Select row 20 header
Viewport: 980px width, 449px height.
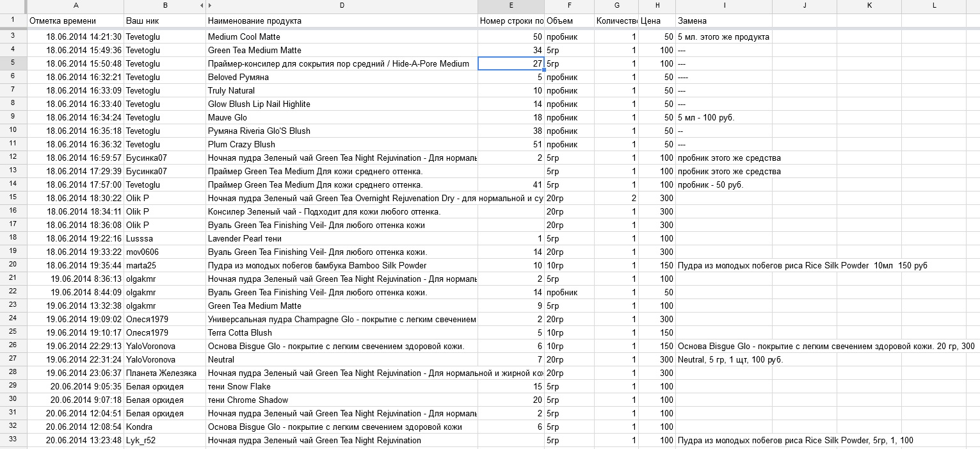(13, 265)
